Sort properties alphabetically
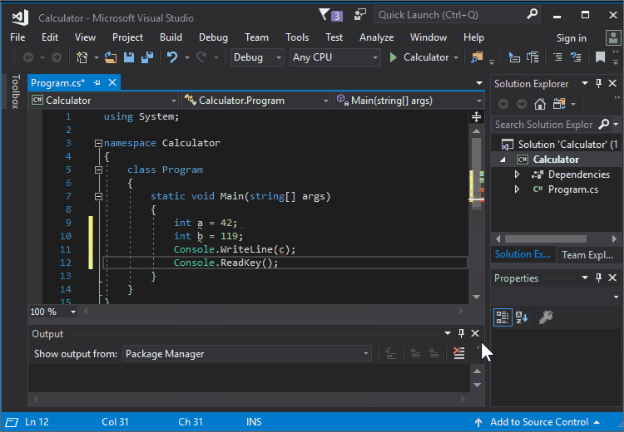624x432 pixels. (523, 317)
